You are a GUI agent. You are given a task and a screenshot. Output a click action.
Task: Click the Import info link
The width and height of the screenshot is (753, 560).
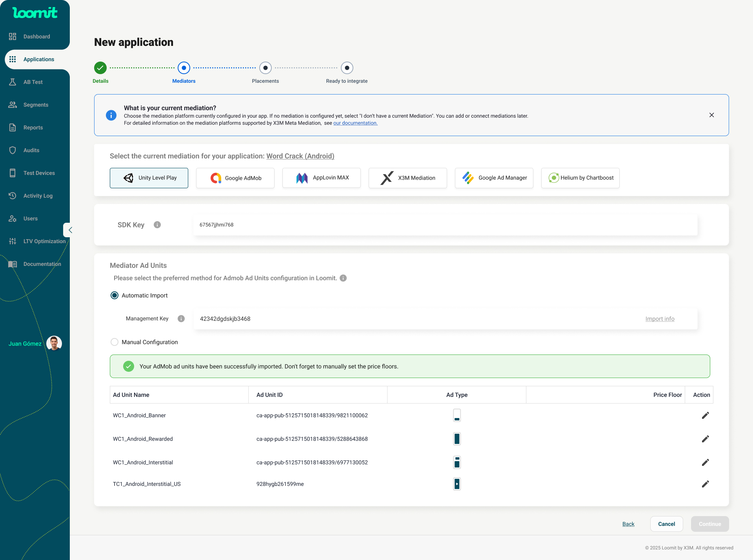tap(660, 319)
